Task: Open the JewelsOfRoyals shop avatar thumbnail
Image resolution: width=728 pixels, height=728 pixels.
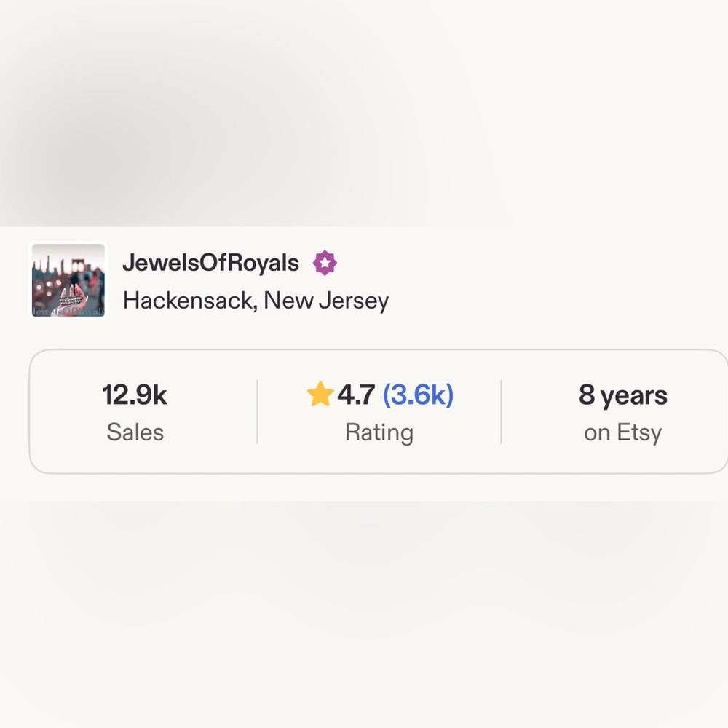Action: (x=68, y=280)
